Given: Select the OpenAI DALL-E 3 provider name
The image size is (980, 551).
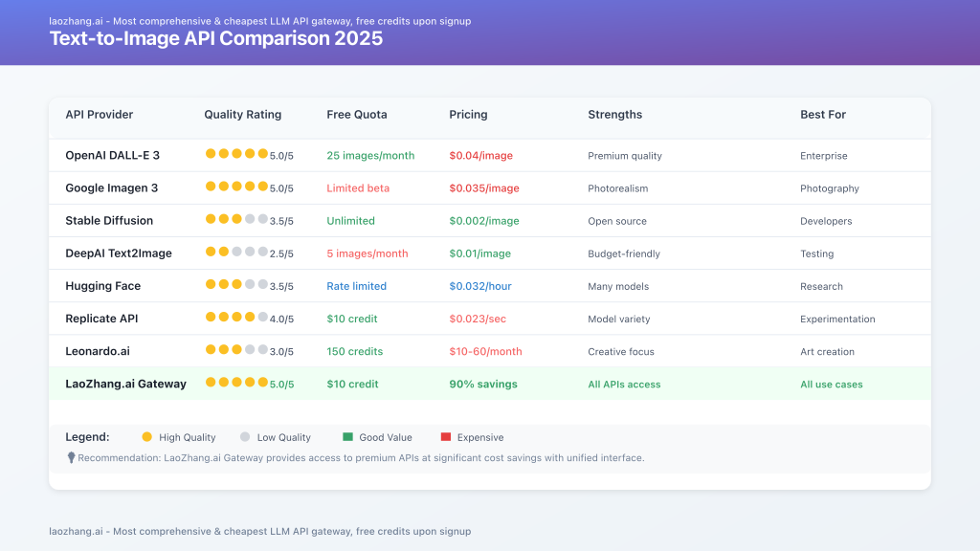Looking at the screenshot, I should 113,156.
